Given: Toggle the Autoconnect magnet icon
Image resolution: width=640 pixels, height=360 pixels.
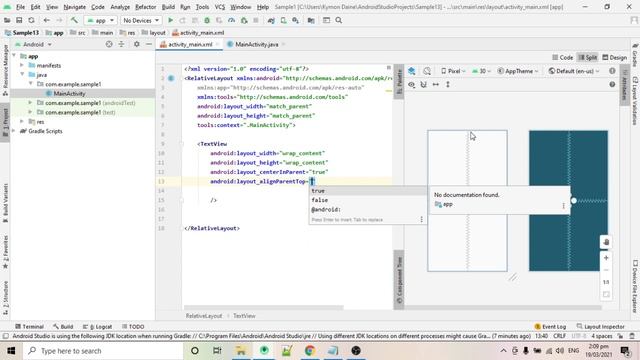Looking at the screenshot, I should [x=424, y=84].
